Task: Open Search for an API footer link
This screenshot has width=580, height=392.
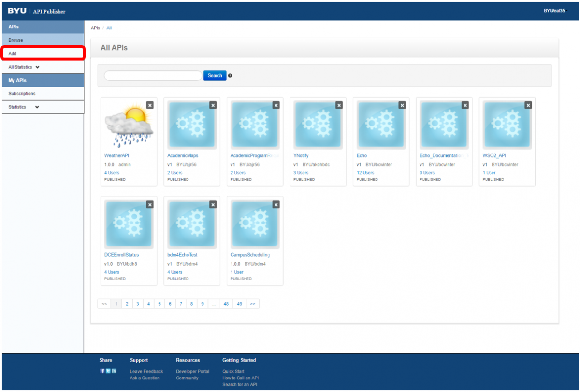Action: tap(240, 385)
